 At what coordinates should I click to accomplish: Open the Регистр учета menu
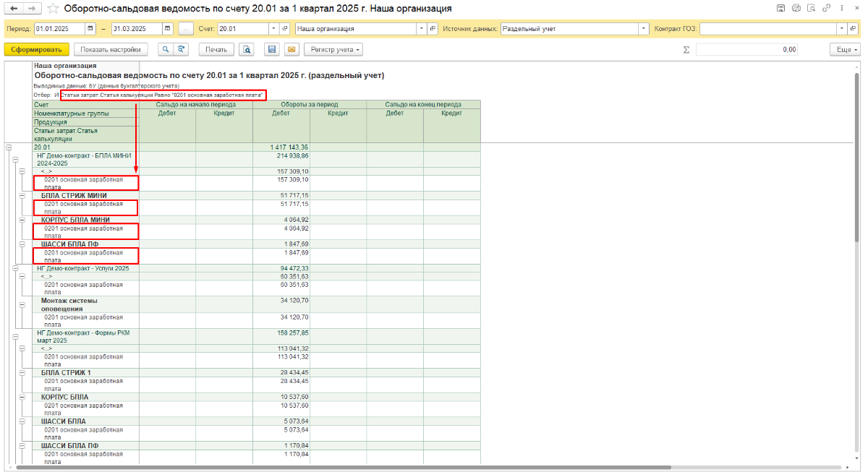click(333, 50)
